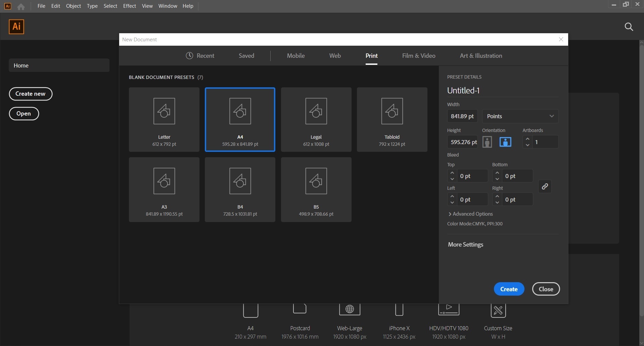The height and width of the screenshot is (346, 644).
Task: Pick the B5 document preset
Action: 316,189
